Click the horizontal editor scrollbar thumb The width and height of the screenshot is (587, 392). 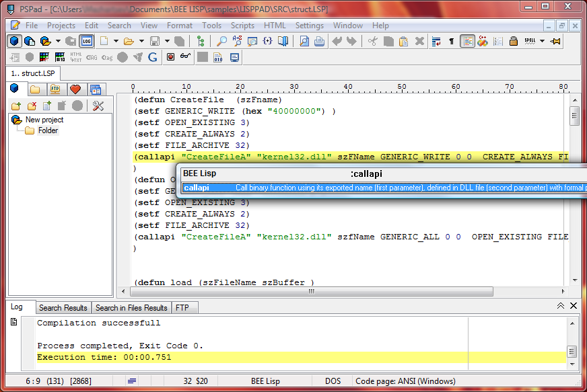pos(311,292)
